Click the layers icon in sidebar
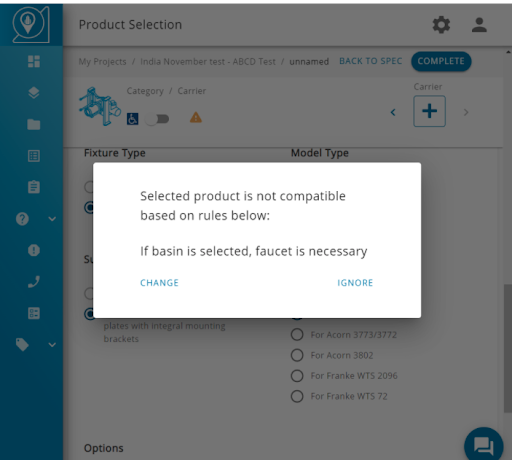Image resolution: width=512 pixels, height=460 pixels. 34,93
